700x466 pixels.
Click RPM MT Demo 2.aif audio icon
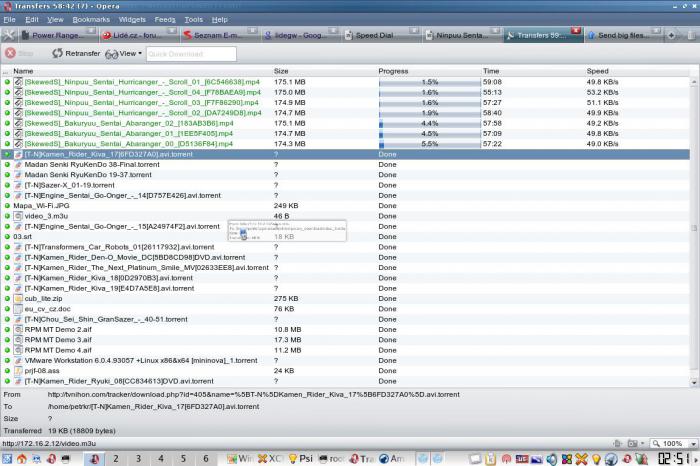click(18, 329)
